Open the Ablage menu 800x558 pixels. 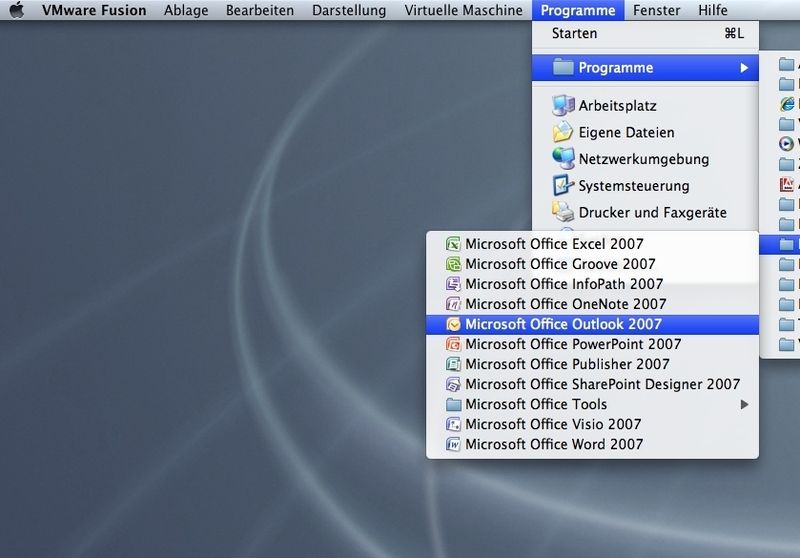(x=186, y=10)
